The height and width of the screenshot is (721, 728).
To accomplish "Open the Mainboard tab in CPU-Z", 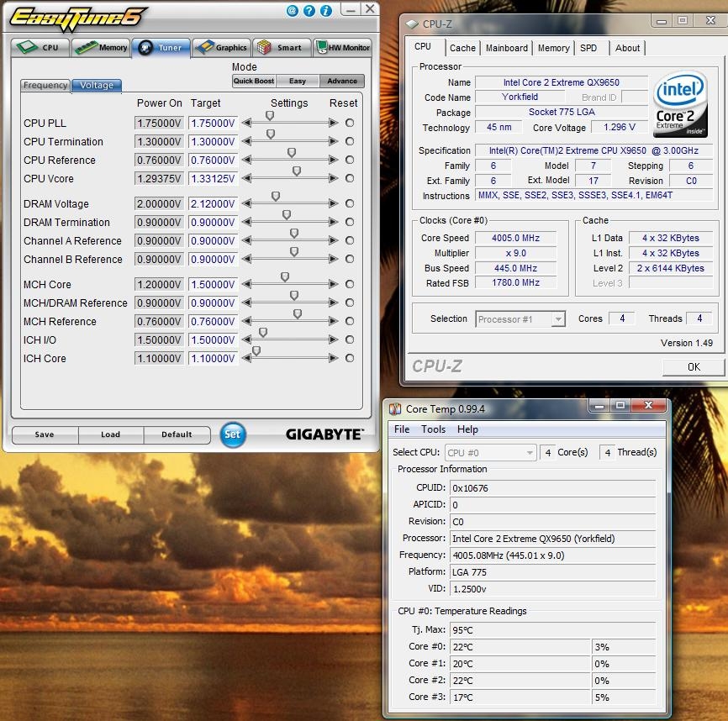I will click(507, 48).
